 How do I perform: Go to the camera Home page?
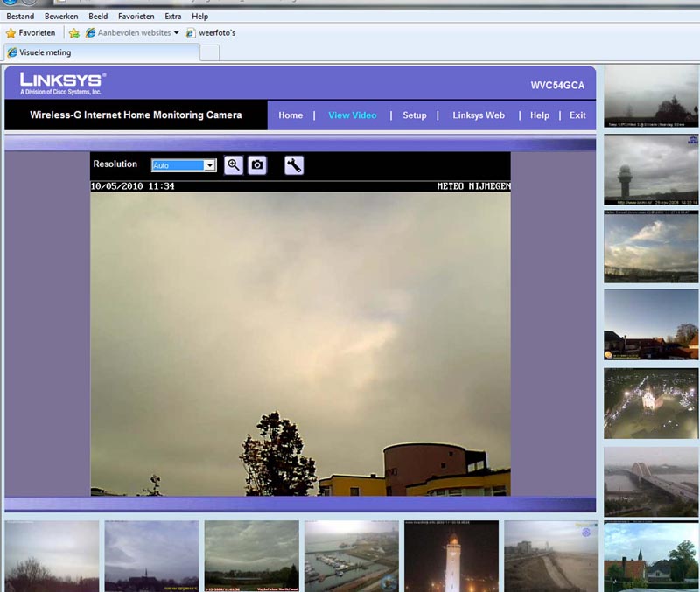tap(290, 115)
